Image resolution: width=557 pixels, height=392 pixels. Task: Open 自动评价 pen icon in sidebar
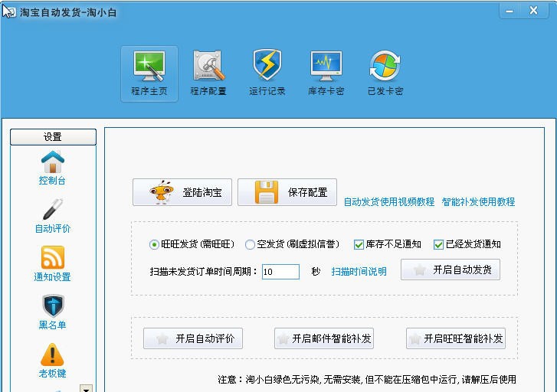click(53, 209)
